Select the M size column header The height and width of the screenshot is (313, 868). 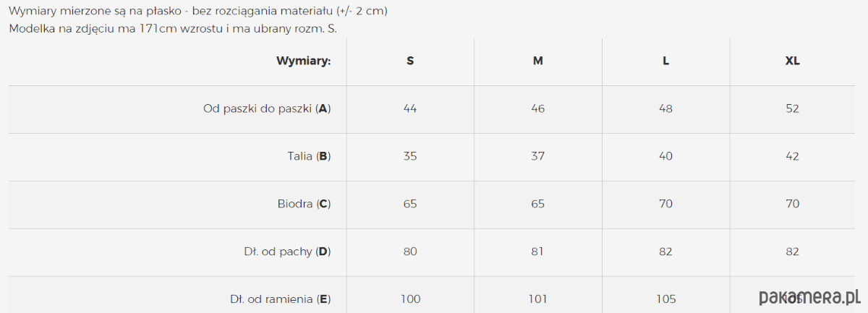[x=538, y=61]
